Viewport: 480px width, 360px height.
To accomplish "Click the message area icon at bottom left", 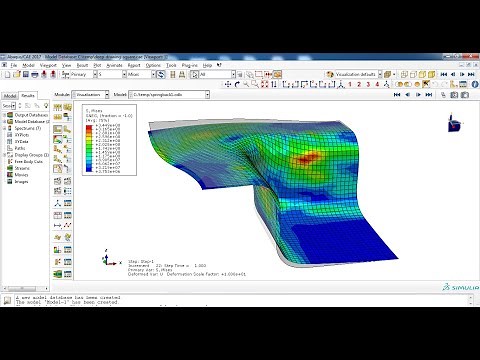I will [x=7, y=300].
